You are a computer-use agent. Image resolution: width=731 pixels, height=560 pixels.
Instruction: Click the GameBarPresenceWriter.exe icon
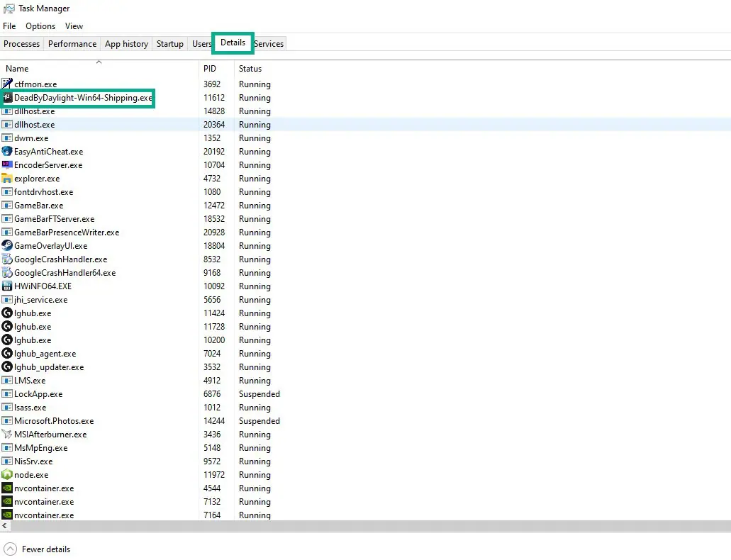point(7,233)
